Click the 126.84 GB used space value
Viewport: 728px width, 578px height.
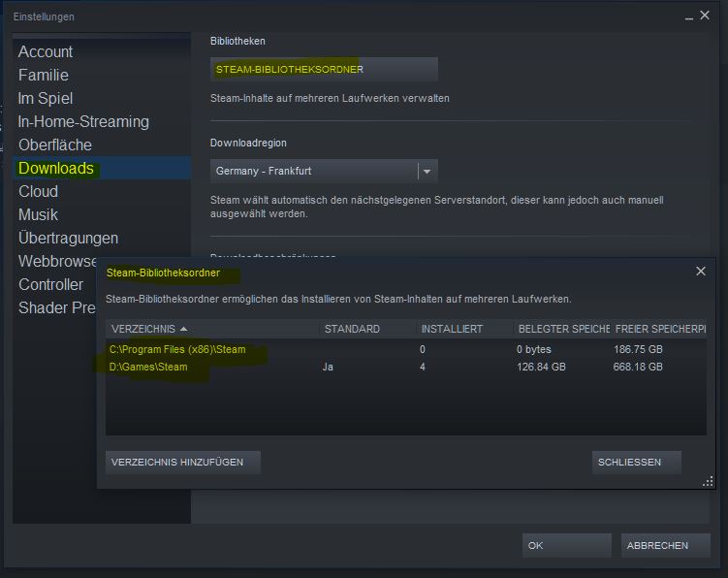(541, 367)
